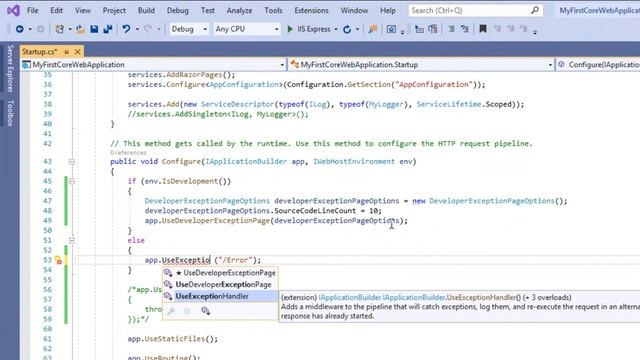The height and width of the screenshot is (360, 640).
Task: Click the search magnifier icon in the search box
Action: pyautogui.click(x=535, y=10)
